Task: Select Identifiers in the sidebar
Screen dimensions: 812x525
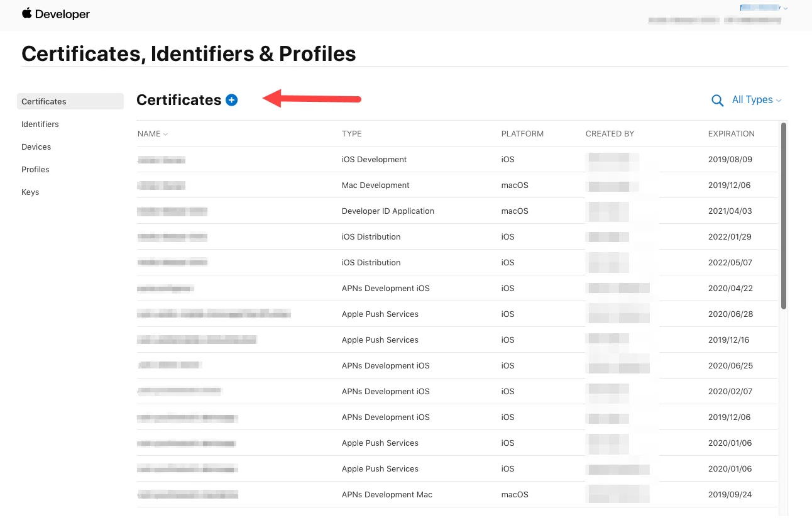Action: (x=40, y=124)
